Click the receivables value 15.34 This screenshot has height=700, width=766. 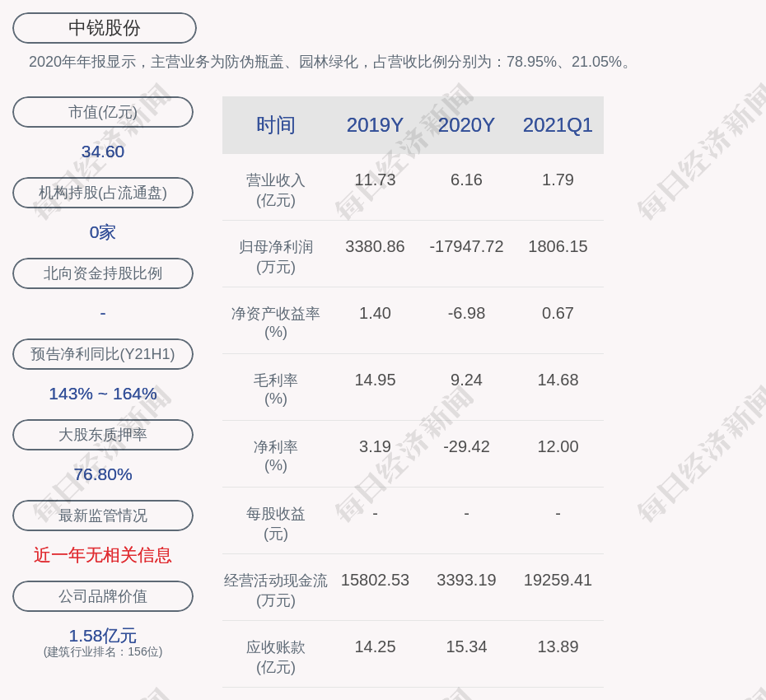466,646
